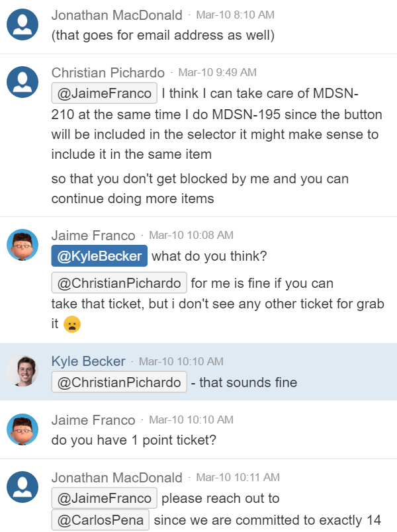The height and width of the screenshot is (532, 397).
Task: Open the Kyle Becker sender name link
Action: point(88,361)
